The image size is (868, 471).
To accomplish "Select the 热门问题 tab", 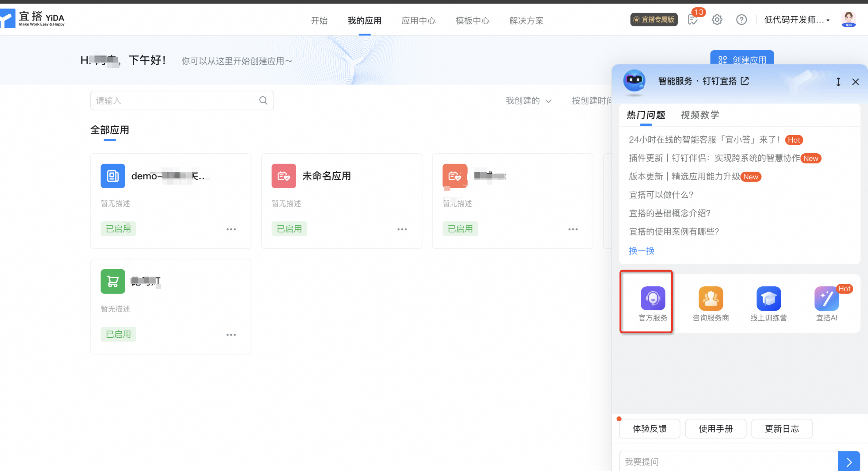I will 646,115.
